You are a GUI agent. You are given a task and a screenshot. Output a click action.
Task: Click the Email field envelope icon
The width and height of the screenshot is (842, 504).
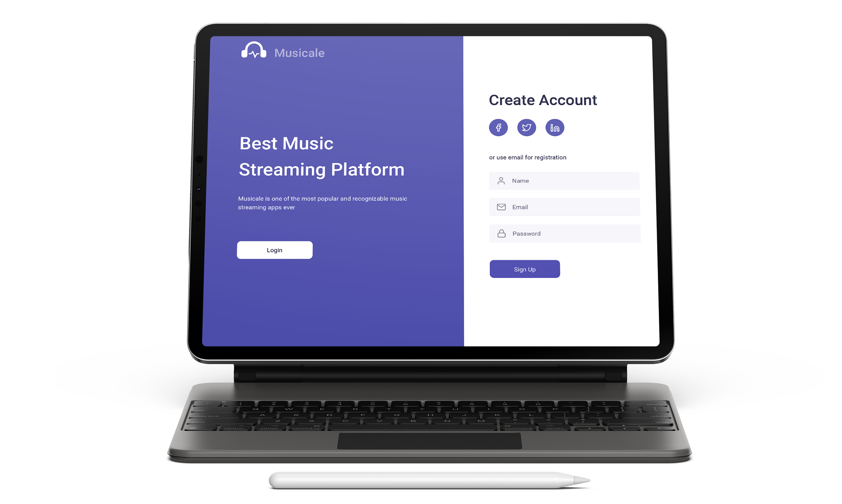point(502,207)
